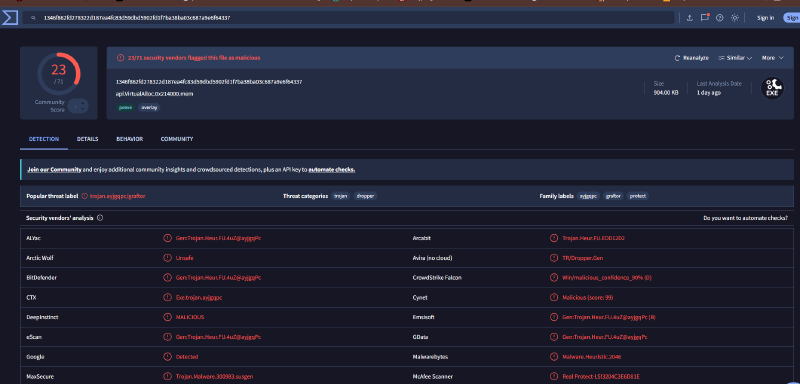
Task: Click the alert icon in the eScan row
Action: [x=167, y=337]
